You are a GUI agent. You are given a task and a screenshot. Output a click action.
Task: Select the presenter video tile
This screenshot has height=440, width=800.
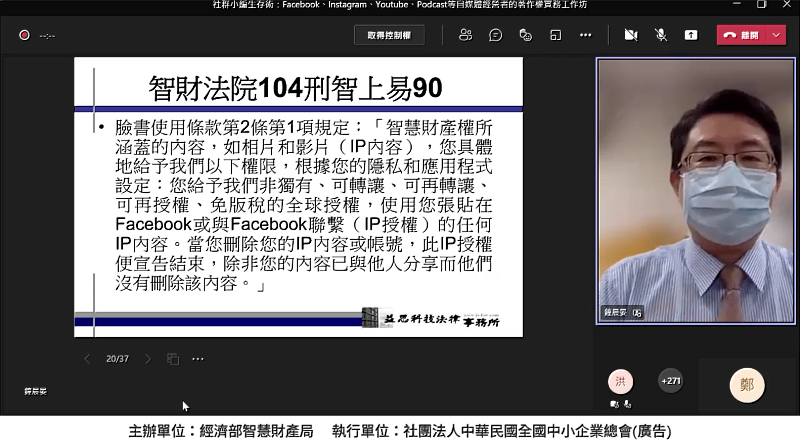pyautogui.click(x=696, y=191)
